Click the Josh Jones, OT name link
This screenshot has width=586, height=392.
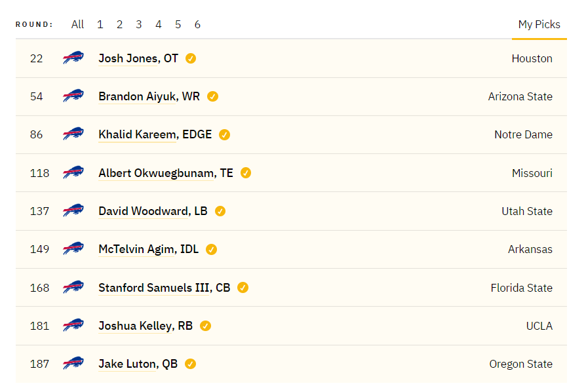point(138,58)
